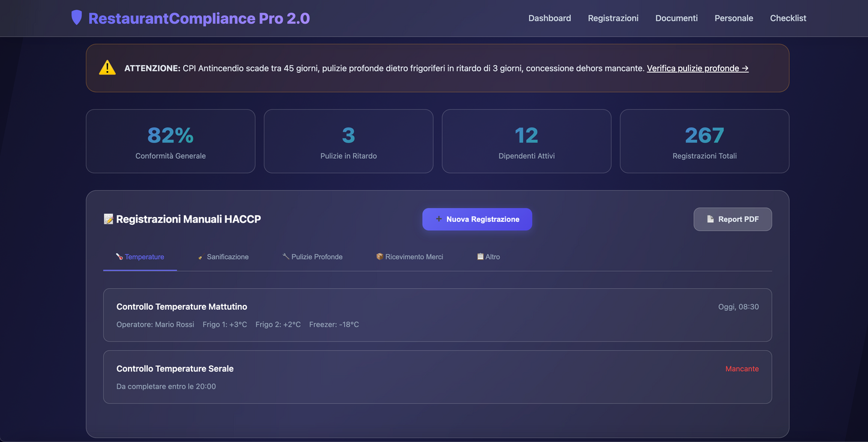
Task: Select the Ricevimento Merci tab
Action: click(414, 256)
